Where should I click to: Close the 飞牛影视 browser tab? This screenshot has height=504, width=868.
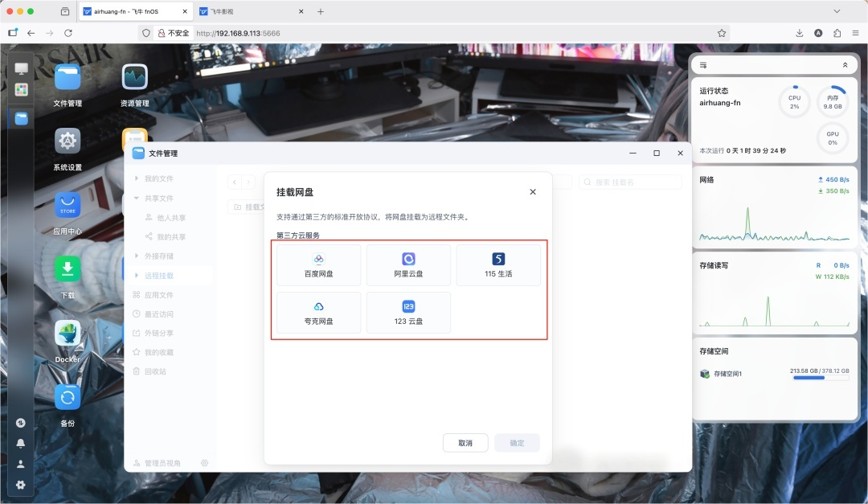click(301, 11)
